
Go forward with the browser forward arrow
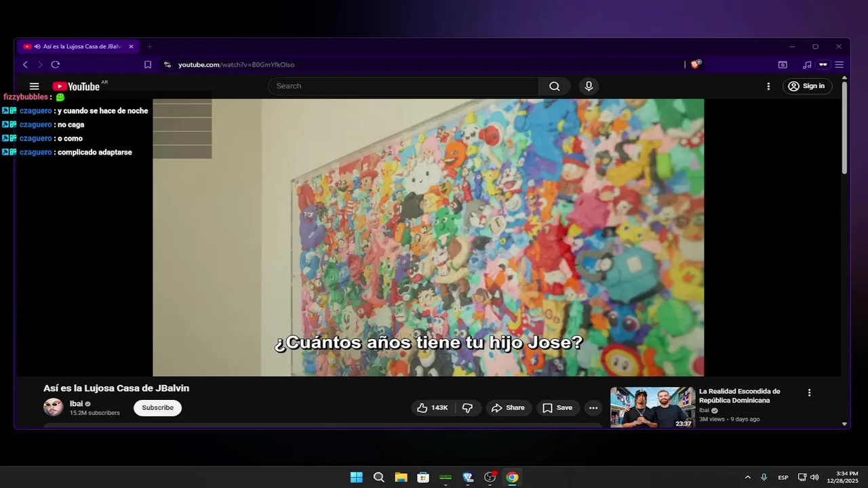(40, 64)
